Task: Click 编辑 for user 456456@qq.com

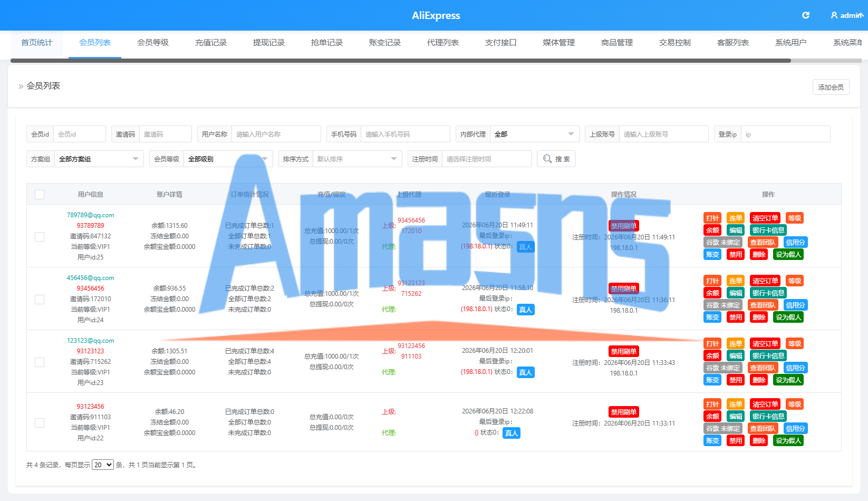Action: [x=736, y=293]
